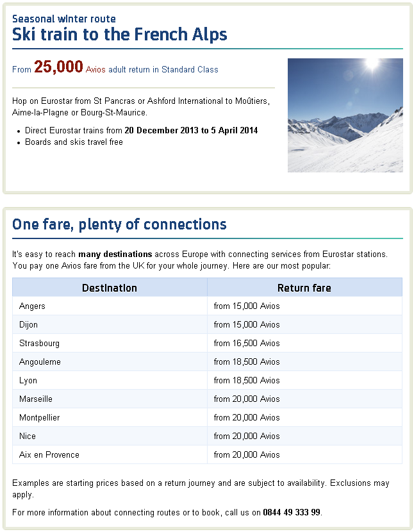Click the 20 December 2013 to 5 April 2014 dates

click(x=191, y=131)
